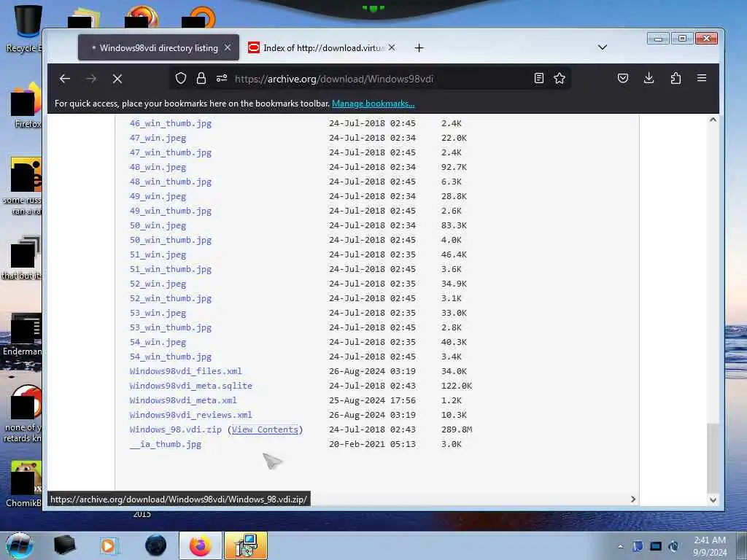Screen dimensions: 747x560
Task: Open the ChomikBox desktop icon
Action: (25, 484)
